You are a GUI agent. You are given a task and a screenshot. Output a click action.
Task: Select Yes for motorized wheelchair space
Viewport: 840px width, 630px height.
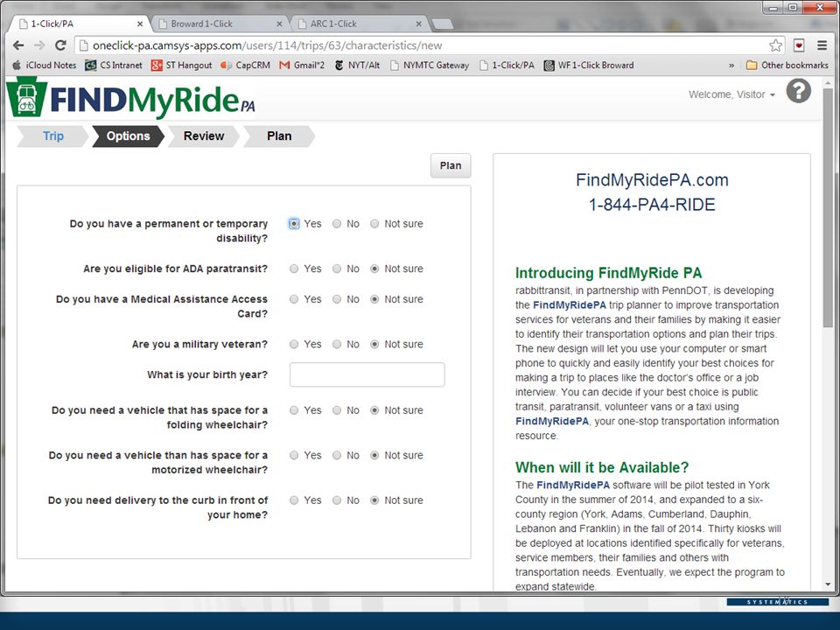[294, 455]
